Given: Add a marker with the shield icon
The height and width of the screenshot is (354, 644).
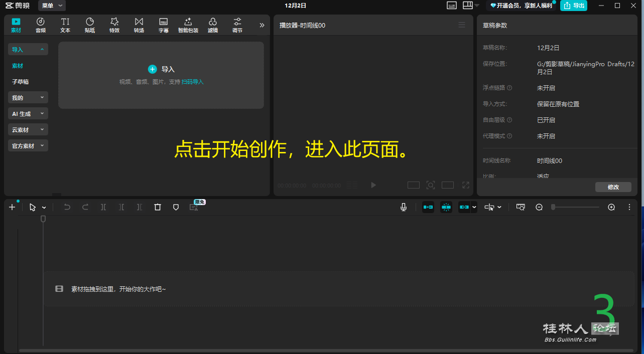Looking at the screenshot, I should coord(176,207).
